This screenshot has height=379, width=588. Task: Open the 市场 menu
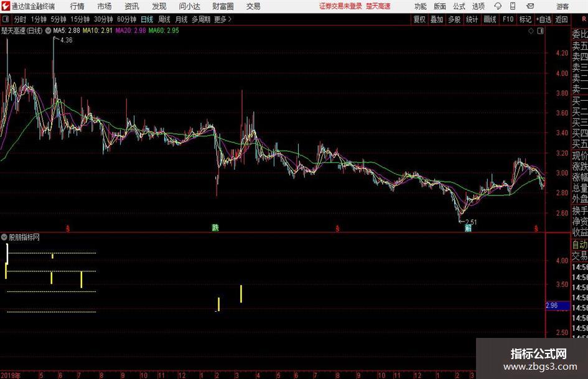(105, 6)
